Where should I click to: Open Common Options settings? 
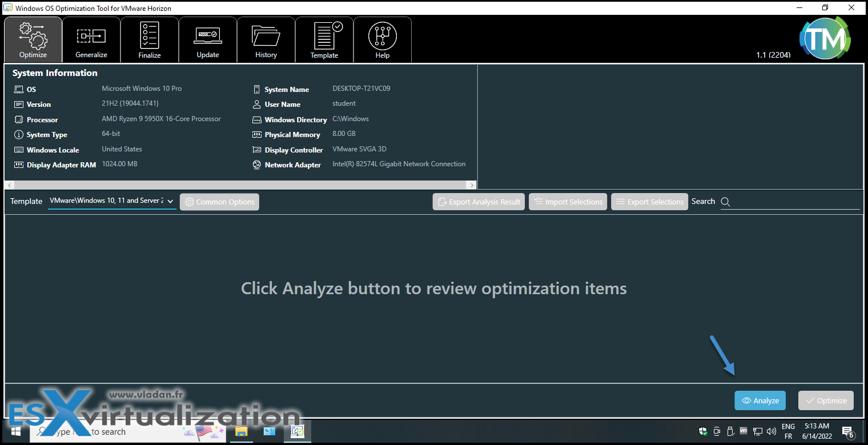tap(219, 202)
